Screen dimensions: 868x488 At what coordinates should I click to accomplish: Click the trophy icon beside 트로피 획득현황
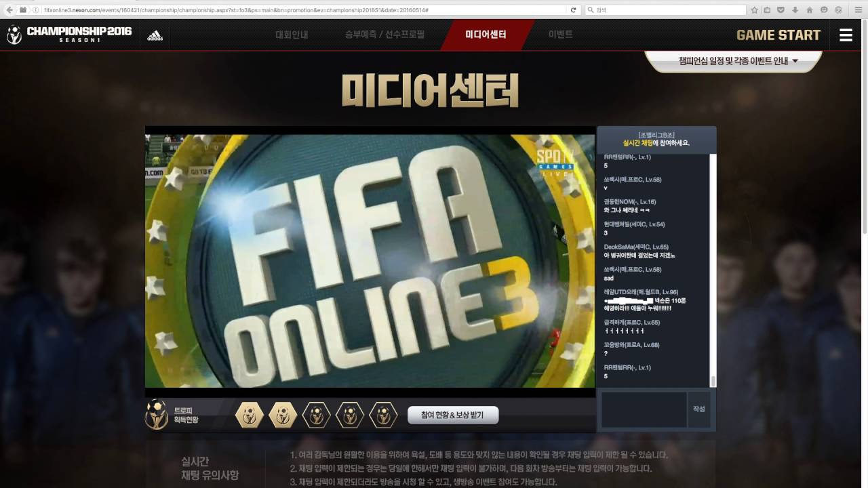[x=157, y=414]
